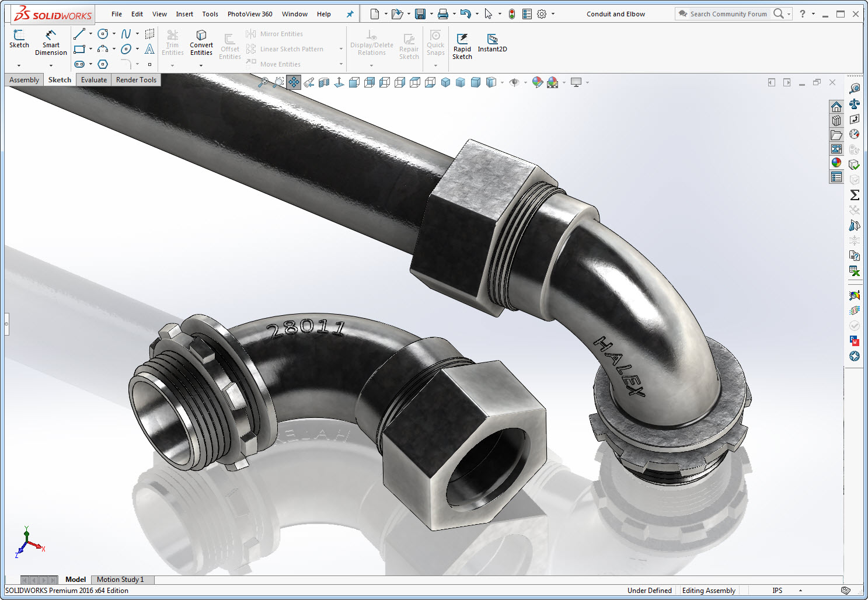Screen dimensions: 868x600
Task: Click the Equations sigma icon
Action: point(855,195)
